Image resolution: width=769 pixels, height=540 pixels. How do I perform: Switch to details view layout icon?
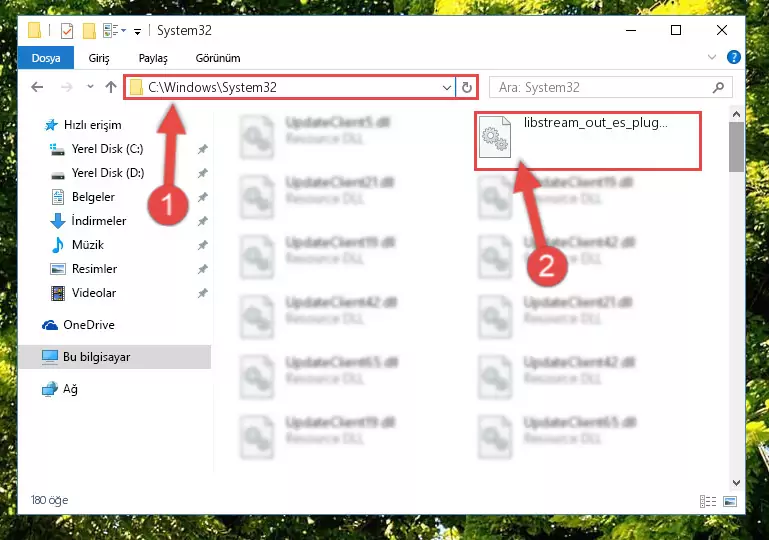(x=708, y=501)
